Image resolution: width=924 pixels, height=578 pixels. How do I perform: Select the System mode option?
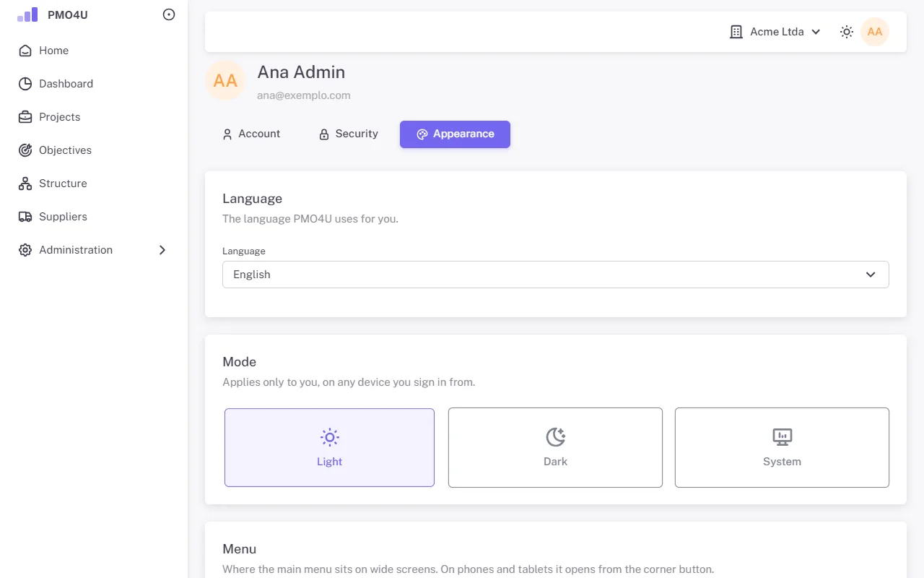pyautogui.click(x=782, y=447)
